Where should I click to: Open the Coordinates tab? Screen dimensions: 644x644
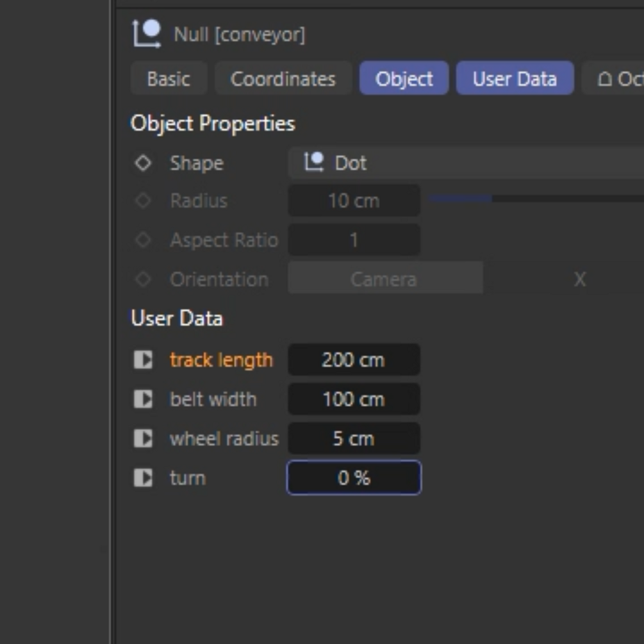[283, 79]
